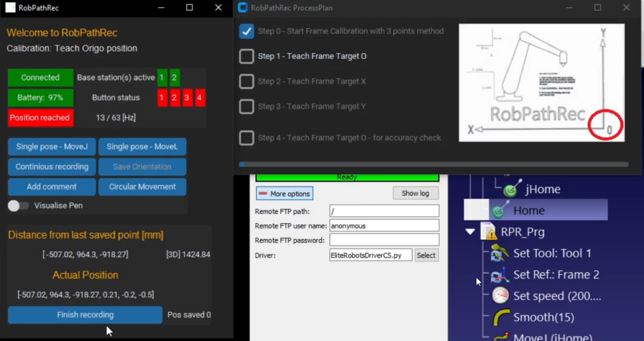Click button status indicator 3

[x=187, y=98]
